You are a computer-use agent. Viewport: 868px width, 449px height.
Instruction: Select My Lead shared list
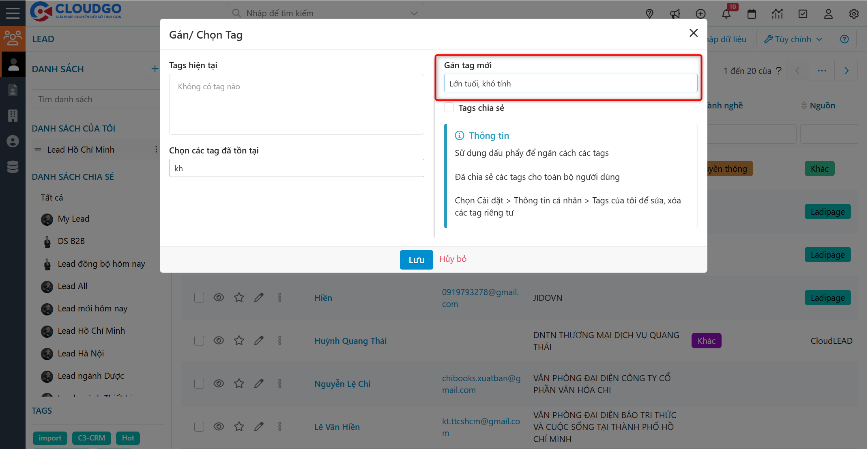click(73, 219)
